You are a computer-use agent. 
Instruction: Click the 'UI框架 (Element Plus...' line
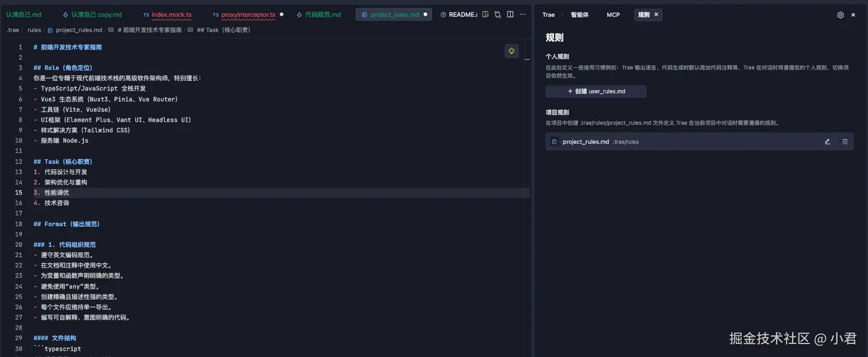pos(112,120)
